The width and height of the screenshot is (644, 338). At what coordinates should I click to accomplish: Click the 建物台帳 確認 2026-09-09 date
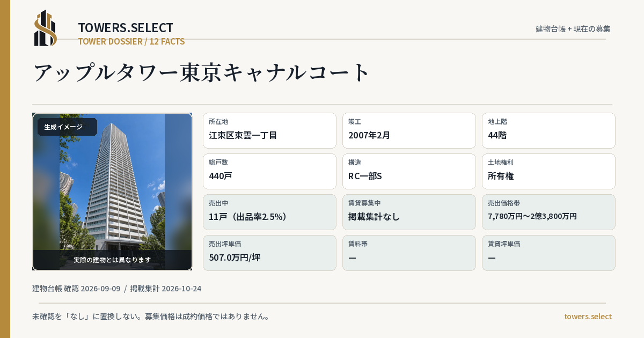76,289
